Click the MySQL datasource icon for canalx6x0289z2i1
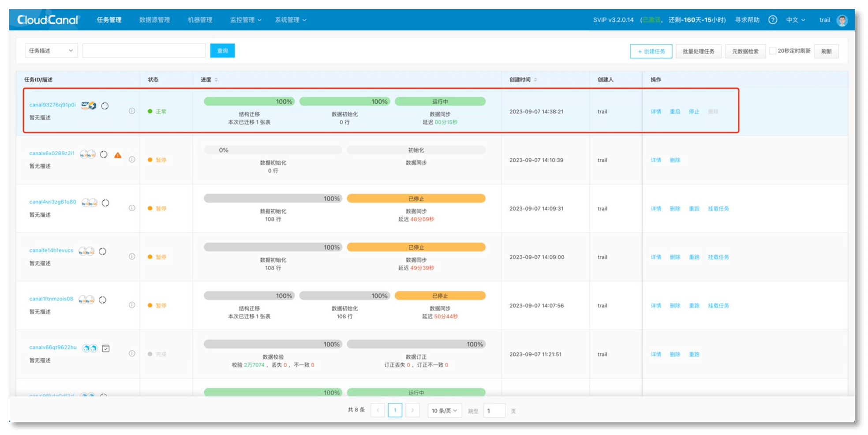Screen dimensions: 868x435 point(88,154)
